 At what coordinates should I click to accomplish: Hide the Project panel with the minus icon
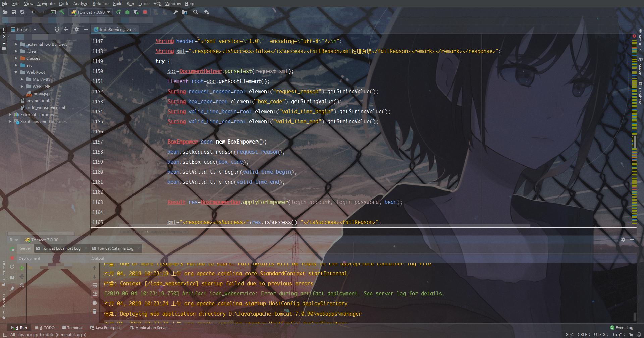[x=86, y=29]
